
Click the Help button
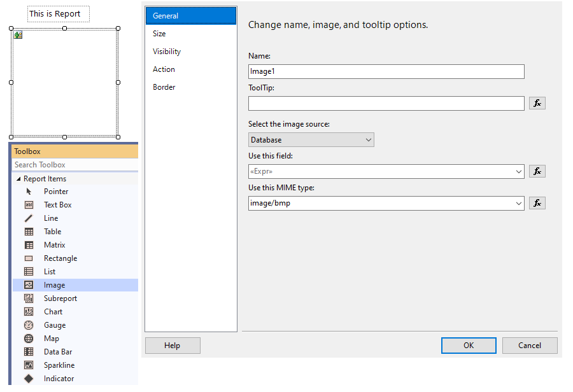pos(173,346)
